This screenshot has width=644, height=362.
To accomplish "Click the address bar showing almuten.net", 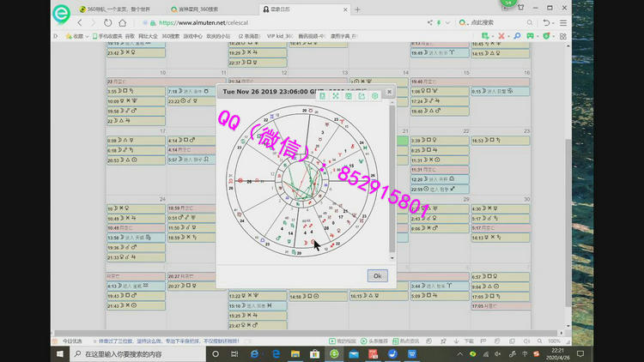I will (x=258, y=23).
